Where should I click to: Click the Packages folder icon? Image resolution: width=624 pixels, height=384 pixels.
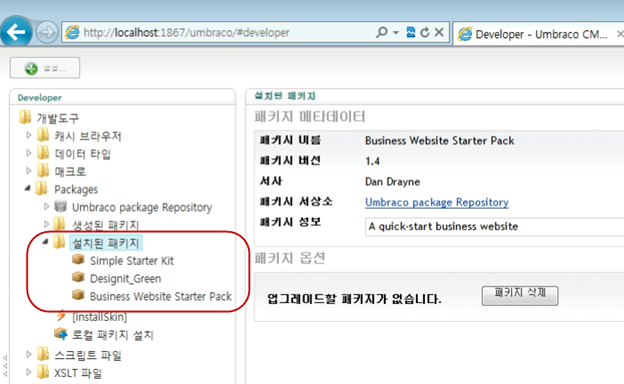coord(41,188)
